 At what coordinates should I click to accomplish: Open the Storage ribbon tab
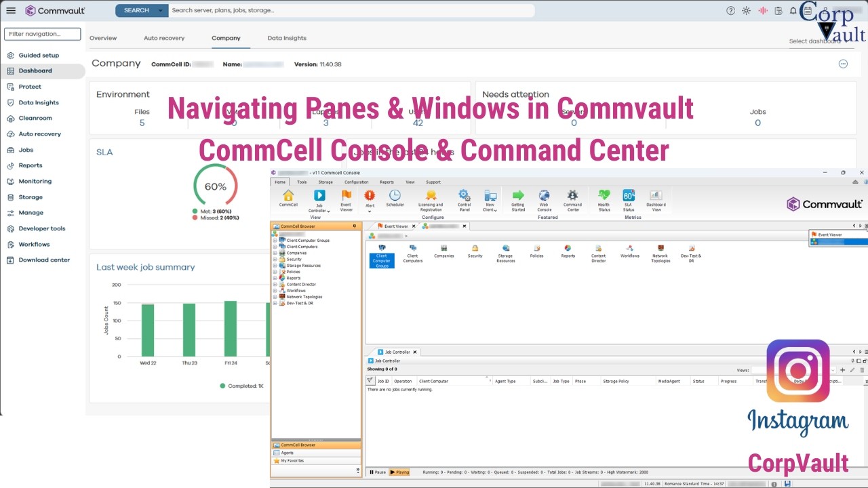(x=325, y=182)
